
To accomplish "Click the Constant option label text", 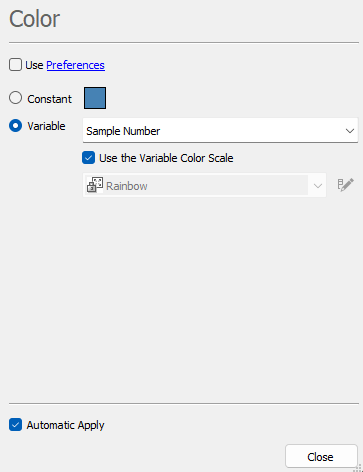I will pos(49,99).
